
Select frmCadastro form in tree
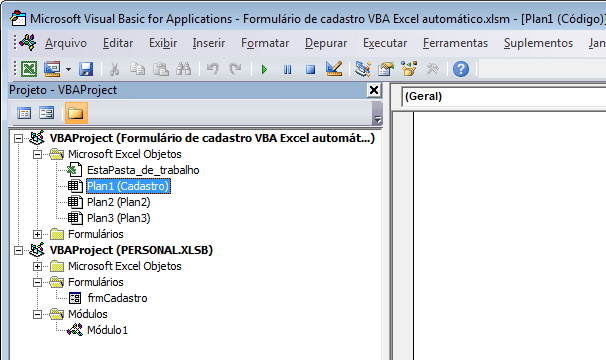click(x=117, y=298)
